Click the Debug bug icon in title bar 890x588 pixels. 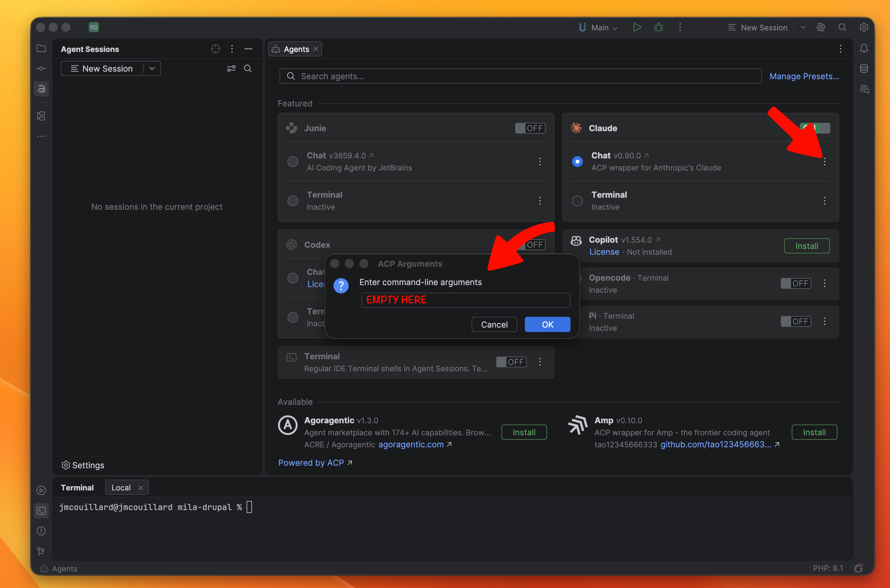pyautogui.click(x=658, y=27)
